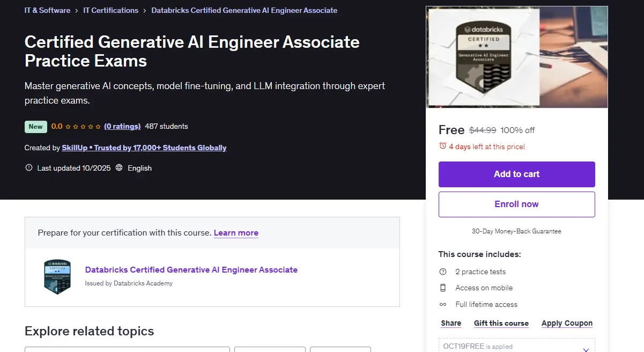
Task: Click This course includes heading
Action: pos(480,254)
